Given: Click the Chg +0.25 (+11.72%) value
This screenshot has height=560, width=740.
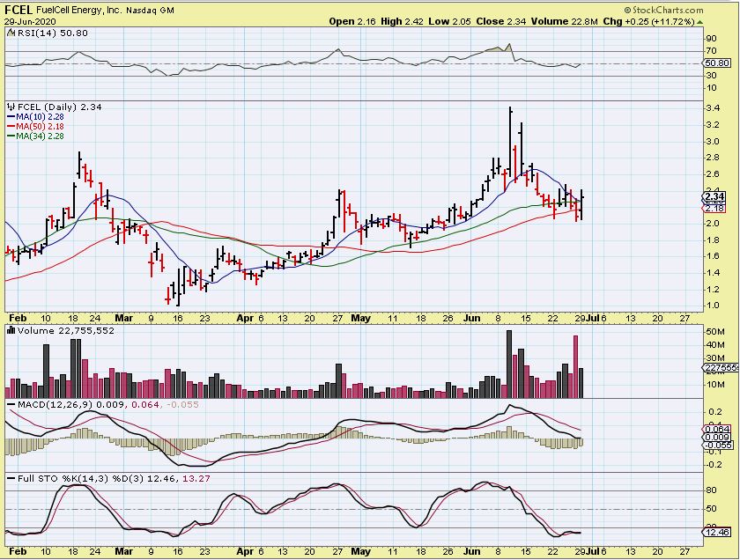Looking at the screenshot, I should [x=649, y=22].
